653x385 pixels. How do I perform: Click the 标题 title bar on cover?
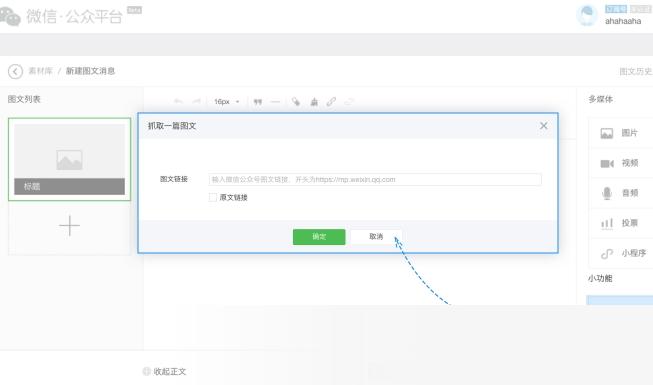pyautogui.click(x=70, y=186)
